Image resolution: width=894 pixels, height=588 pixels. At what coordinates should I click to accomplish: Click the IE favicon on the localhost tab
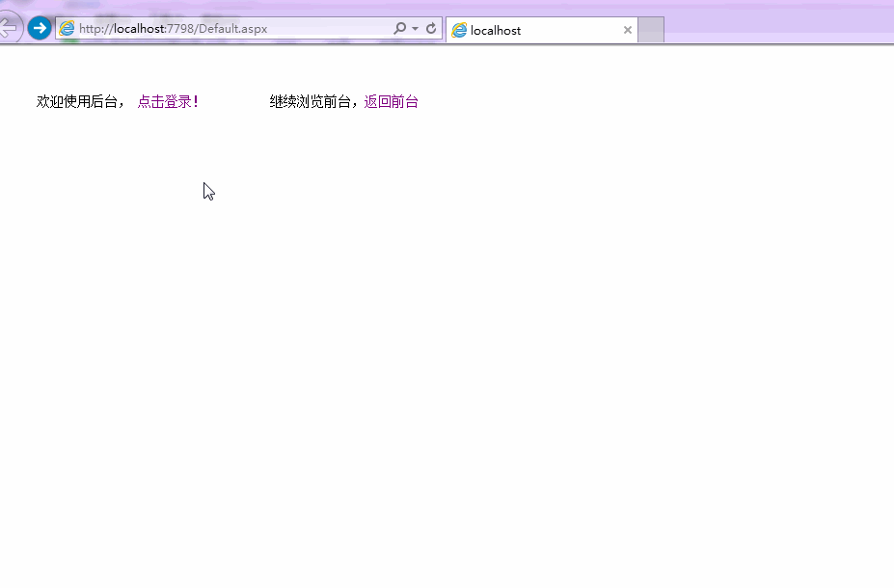pos(460,30)
